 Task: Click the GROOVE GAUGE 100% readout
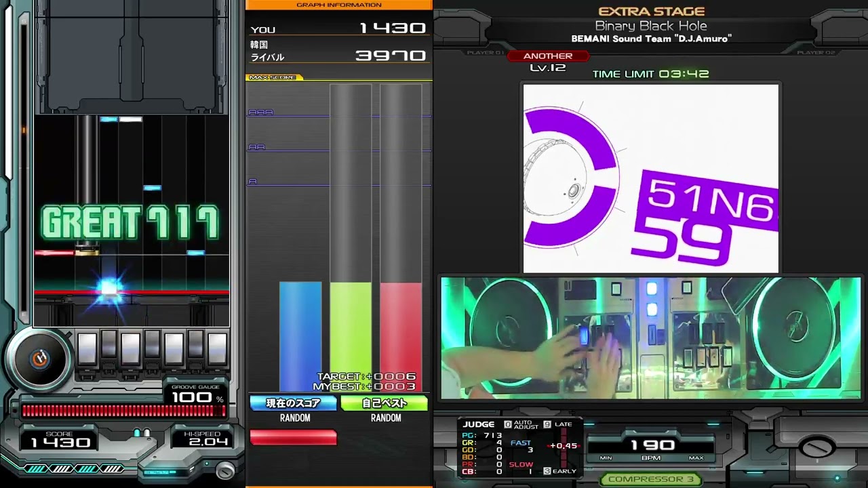[x=195, y=394]
